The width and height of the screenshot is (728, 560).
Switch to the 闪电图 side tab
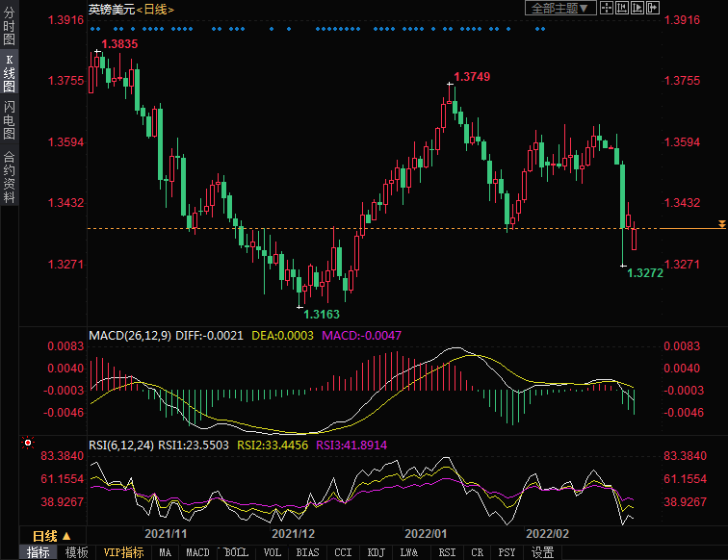(9, 119)
